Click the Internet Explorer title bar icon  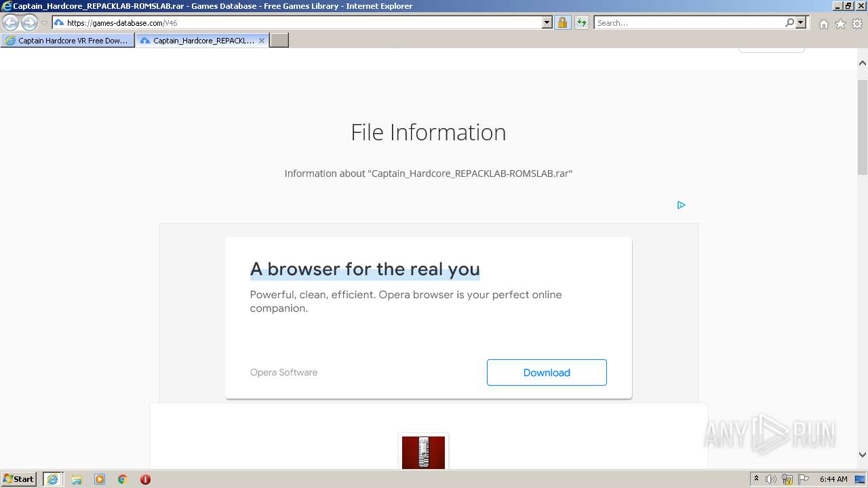click(x=7, y=6)
